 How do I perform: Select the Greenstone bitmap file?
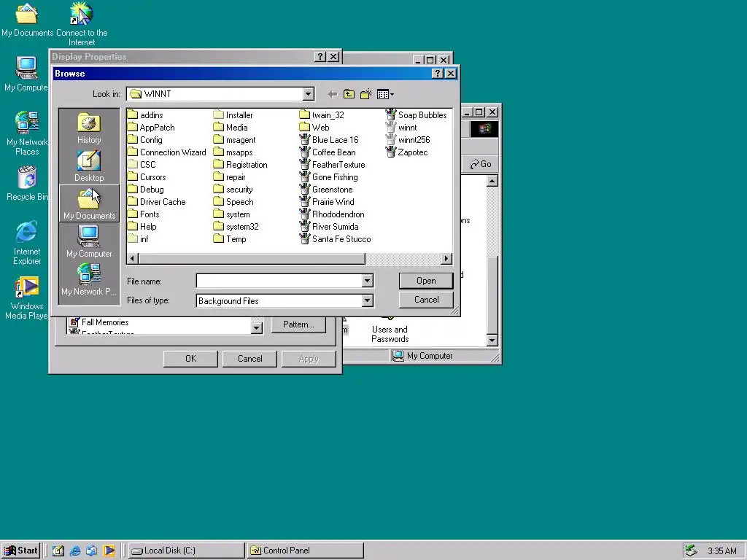(x=326, y=190)
